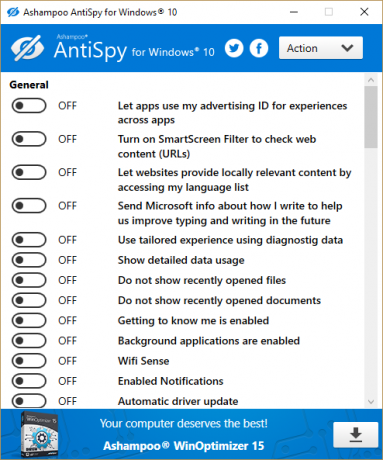Image resolution: width=383 pixels, height=460 pixels.
Task: Toggle Automatic driver update switch
Action: [x=29, y=400]
